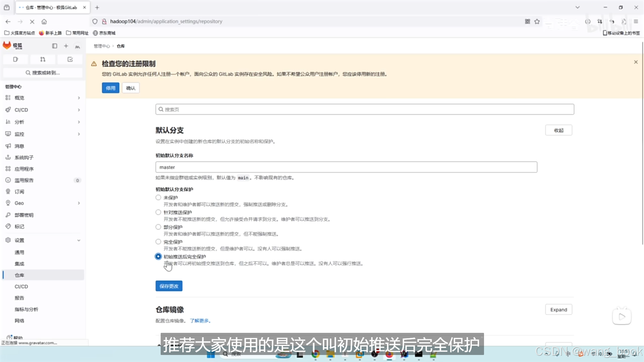Click 停用 (Disable) registration button
This screenshot has height=362, width=644.
(x=110, y=88)
